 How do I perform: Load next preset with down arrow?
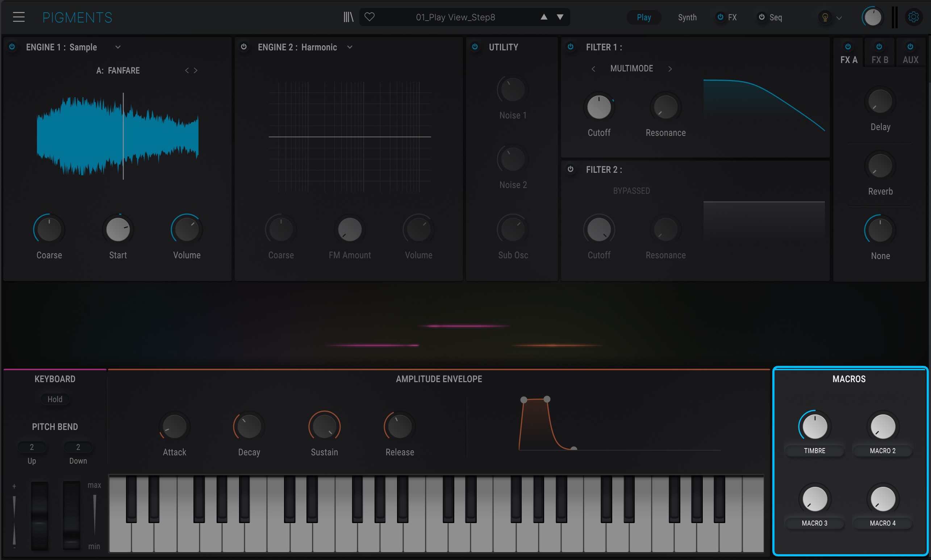tap(560, 17)
